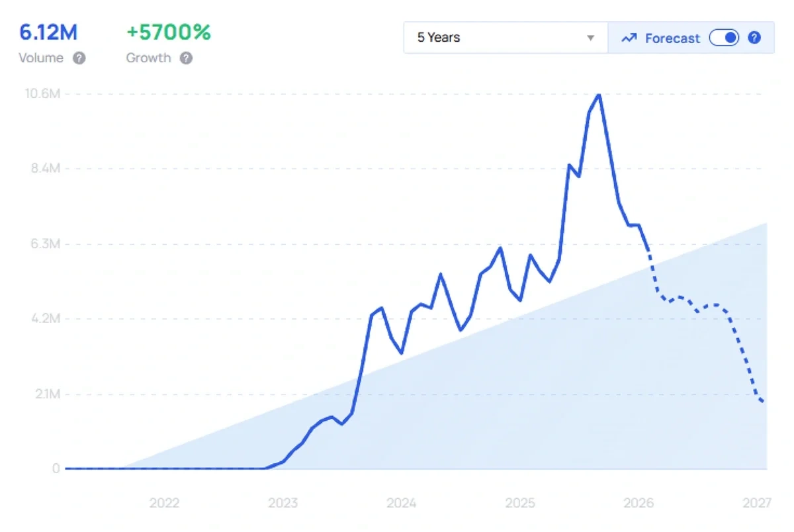
Task: Click the Growth label under +5700%
Action: [x=148, y=58]
